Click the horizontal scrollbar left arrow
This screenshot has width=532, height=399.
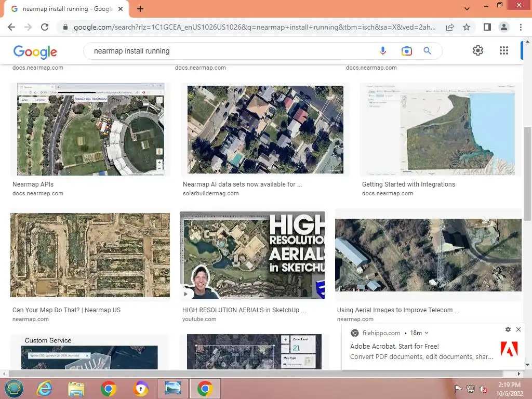pyautogui.click(x=4, y=374)
